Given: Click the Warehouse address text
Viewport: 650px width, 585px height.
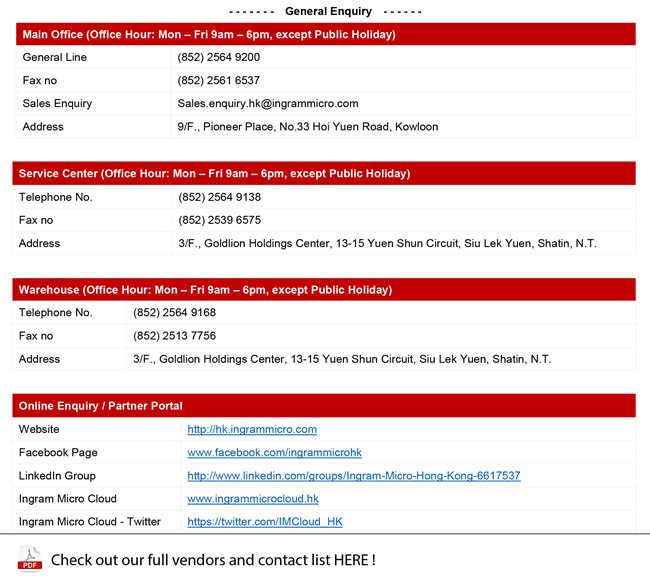Looking at the screenshot, I should pos(342,359).
